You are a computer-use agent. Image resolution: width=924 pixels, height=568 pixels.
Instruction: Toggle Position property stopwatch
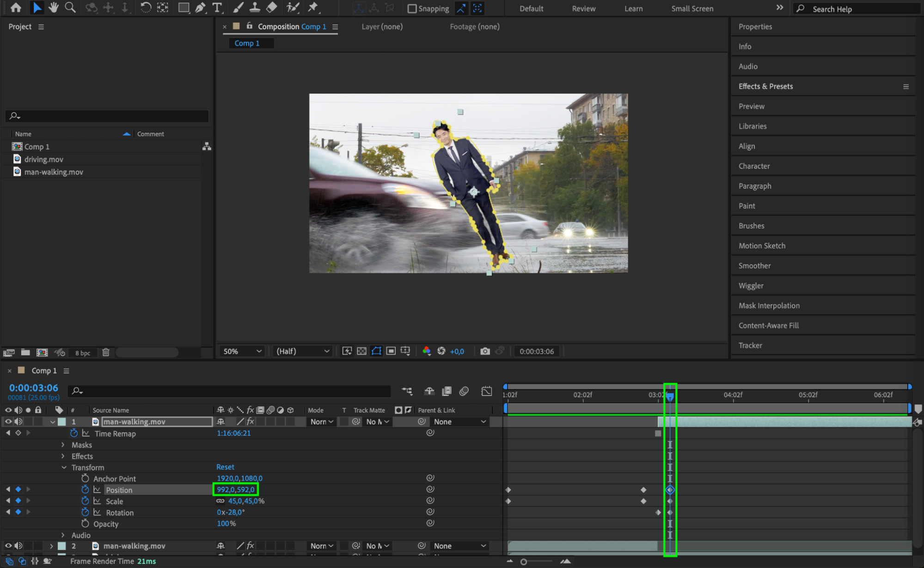click(85, 489)
